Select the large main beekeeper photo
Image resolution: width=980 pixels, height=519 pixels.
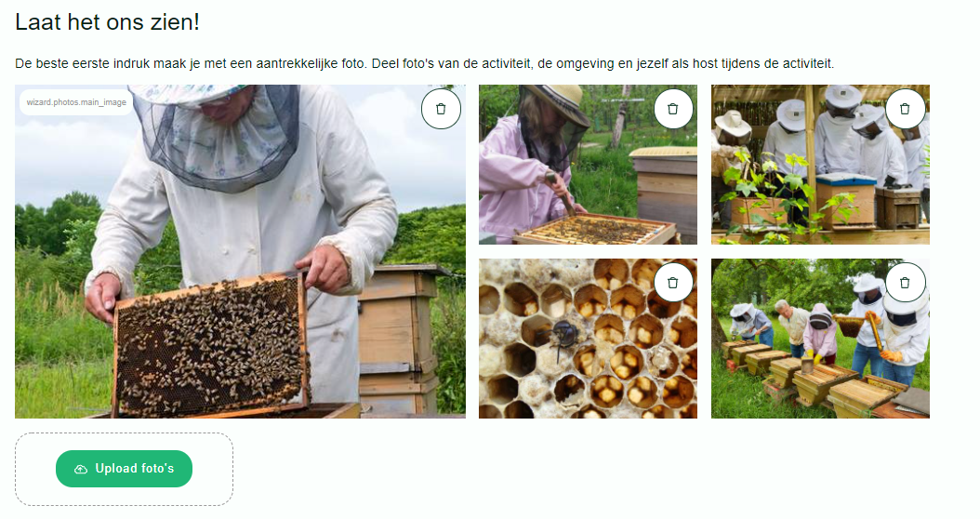point(240,251)
